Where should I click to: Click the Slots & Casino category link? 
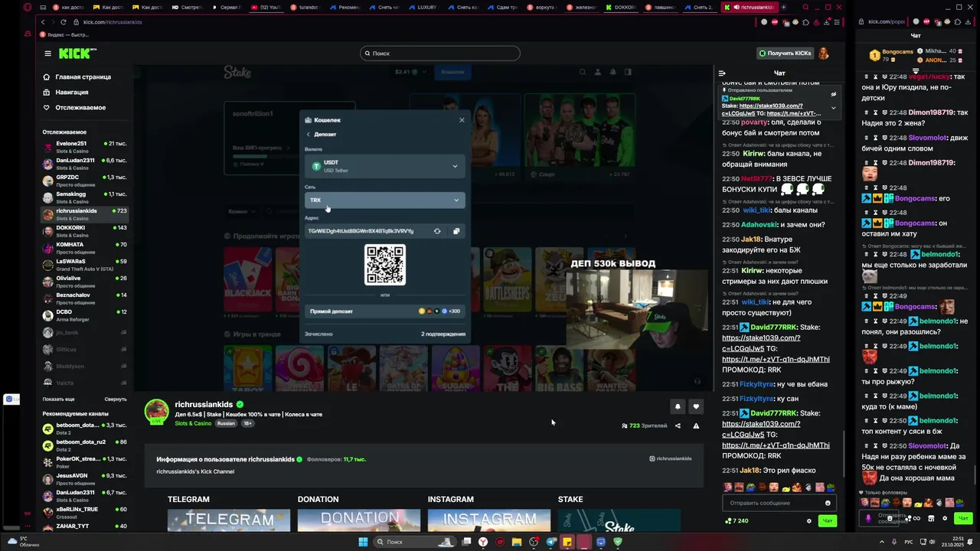click(193, 423)
